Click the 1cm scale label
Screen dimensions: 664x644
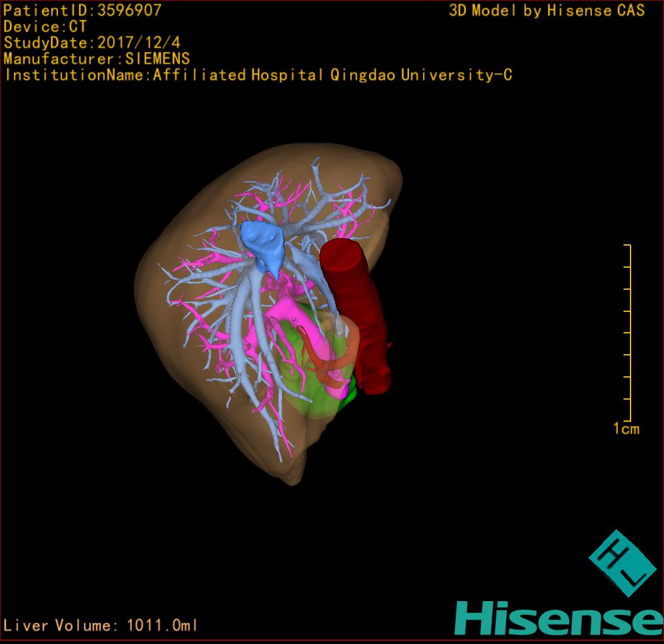(625, 429)
